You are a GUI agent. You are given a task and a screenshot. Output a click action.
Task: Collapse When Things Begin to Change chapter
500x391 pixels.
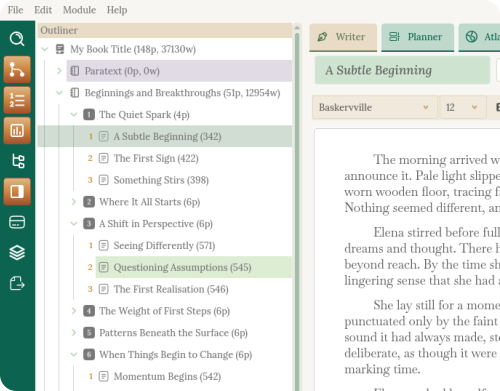pos(74,355)
